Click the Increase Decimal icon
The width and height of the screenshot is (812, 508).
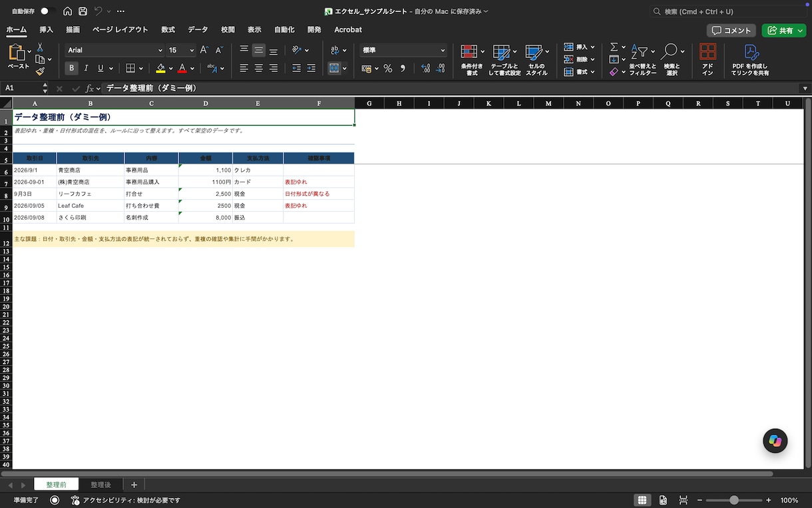[425, 68]
